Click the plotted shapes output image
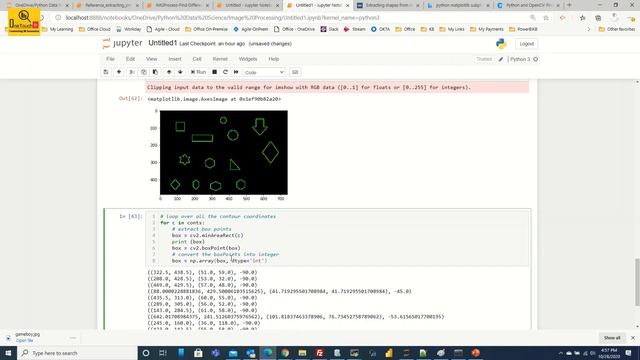The height and width of the screenshot is (360, 640). point(224,152)
